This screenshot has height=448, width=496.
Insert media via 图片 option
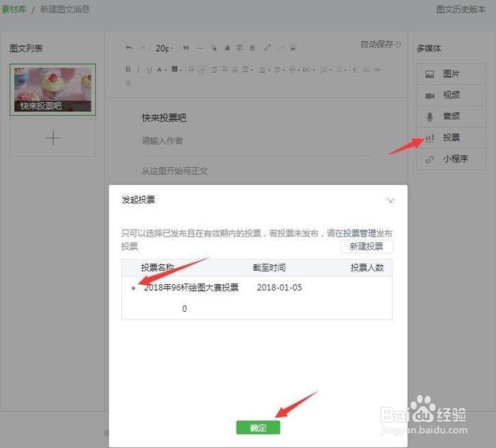[x=451, y=74]
